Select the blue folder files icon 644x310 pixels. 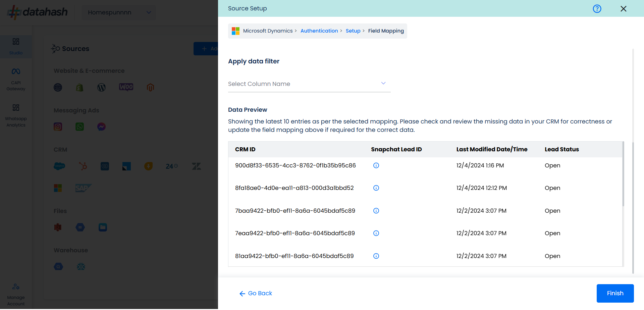coord(103,227)
